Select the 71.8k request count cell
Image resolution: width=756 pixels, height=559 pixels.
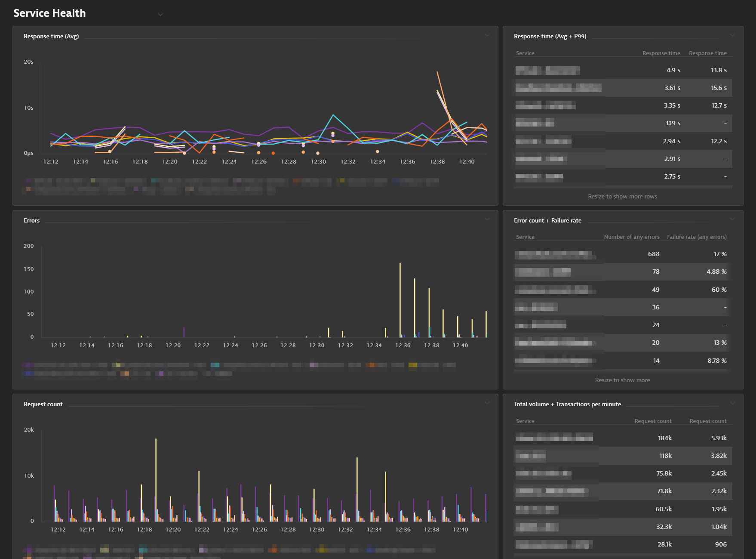pyautogui.click(x=664, y=491)
